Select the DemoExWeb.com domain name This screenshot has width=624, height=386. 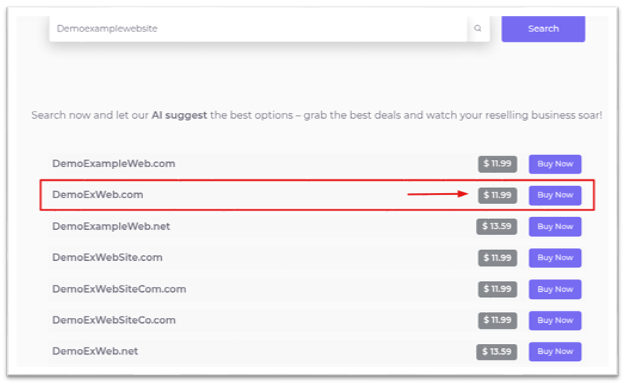(98, 195)
